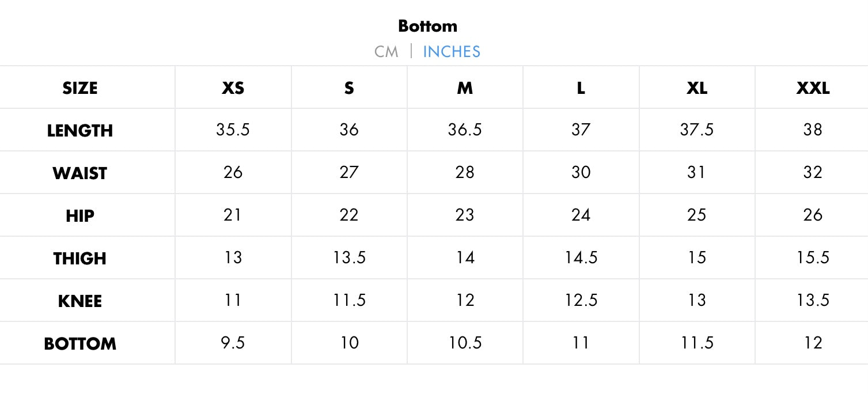The width and height of the screenshot is (868, 394).
Task: Click the thigh value for size XXL
Action: pos(813,257)
